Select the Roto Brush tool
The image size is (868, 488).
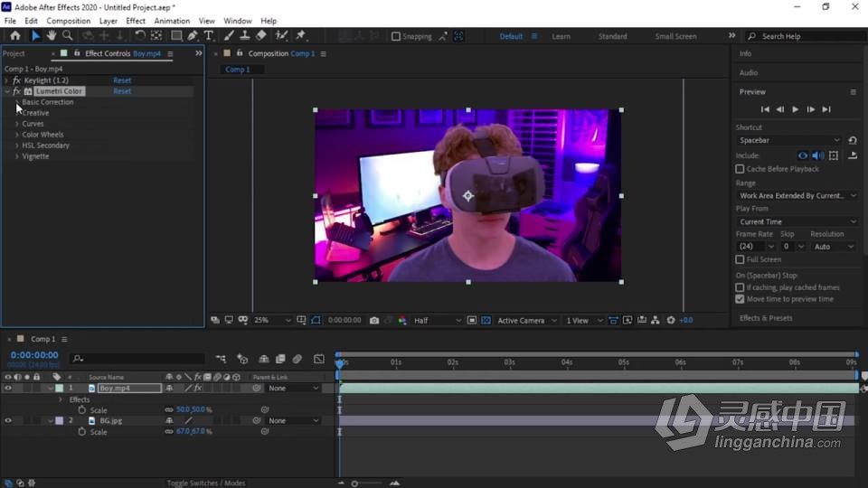pyautogui.click(x=281, y=36)
